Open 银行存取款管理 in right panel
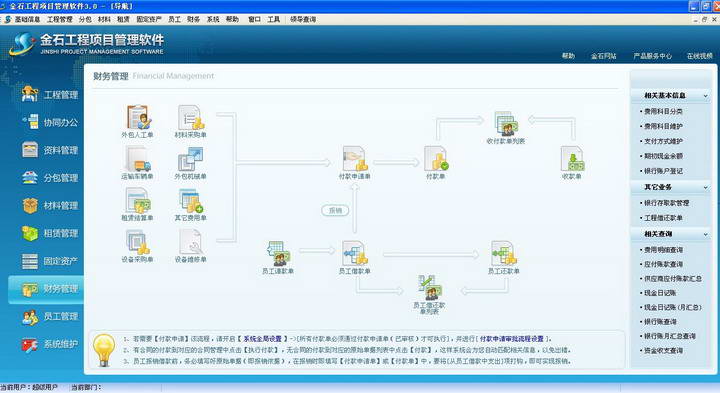The width and height of the screenshot is (720, 393). pyautogui.click(x=666, y=203)
